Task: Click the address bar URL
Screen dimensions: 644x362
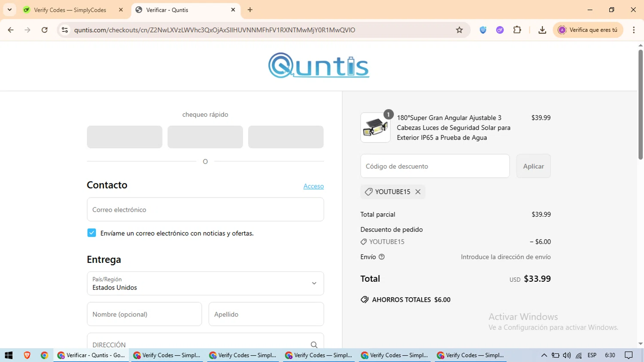Action: coord(215,30)
